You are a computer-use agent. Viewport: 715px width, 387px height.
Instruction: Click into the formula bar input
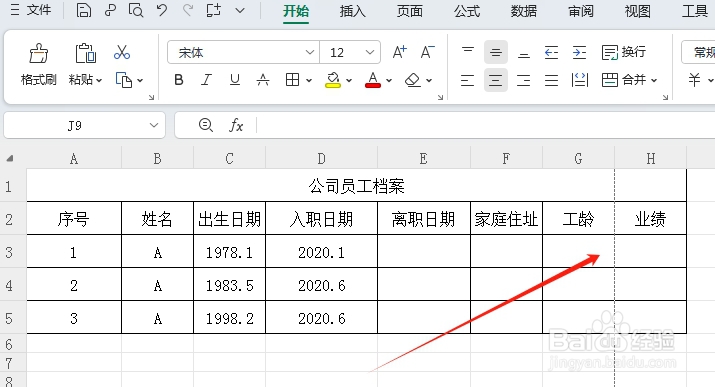[486, 125]
